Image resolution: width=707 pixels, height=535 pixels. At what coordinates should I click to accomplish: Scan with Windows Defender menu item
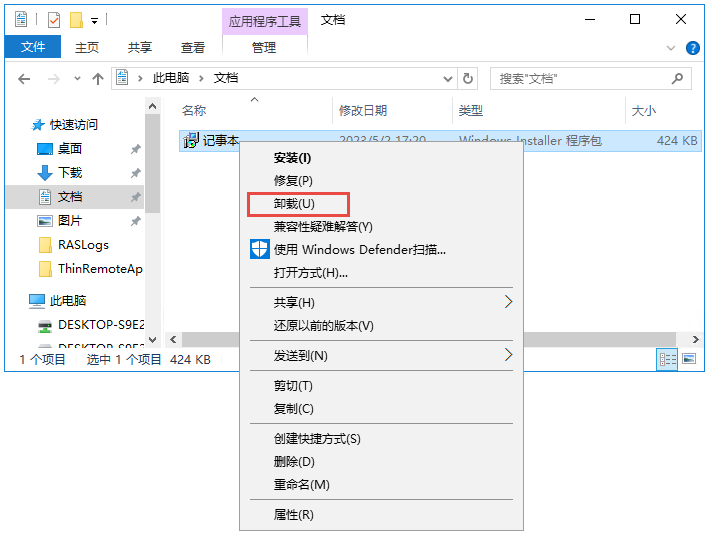coord(381,250)
